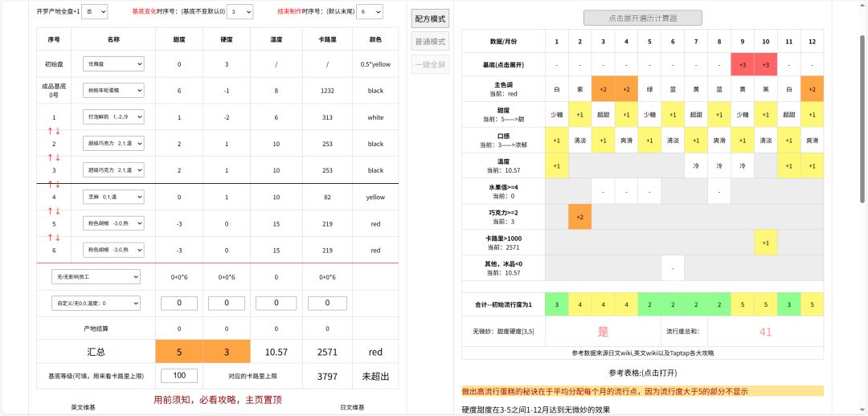Viewport: 868px width, 416px height.
Task: Switch to 配方模式
Action: click(430, 18)
